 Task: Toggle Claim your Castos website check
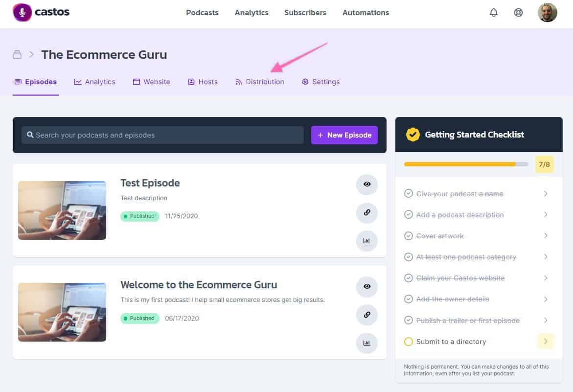pyautogui.click(x=408, y=278)
